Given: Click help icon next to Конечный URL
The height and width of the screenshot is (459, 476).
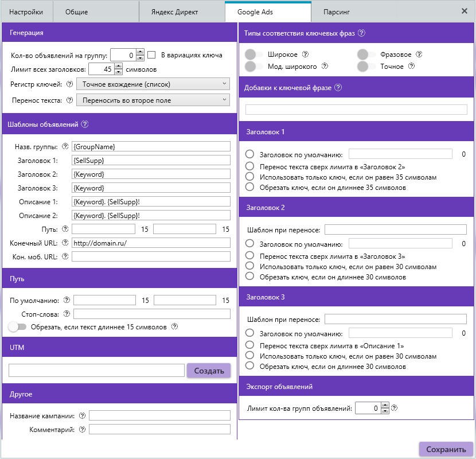Looking at the screenshot, I should 65,243.
